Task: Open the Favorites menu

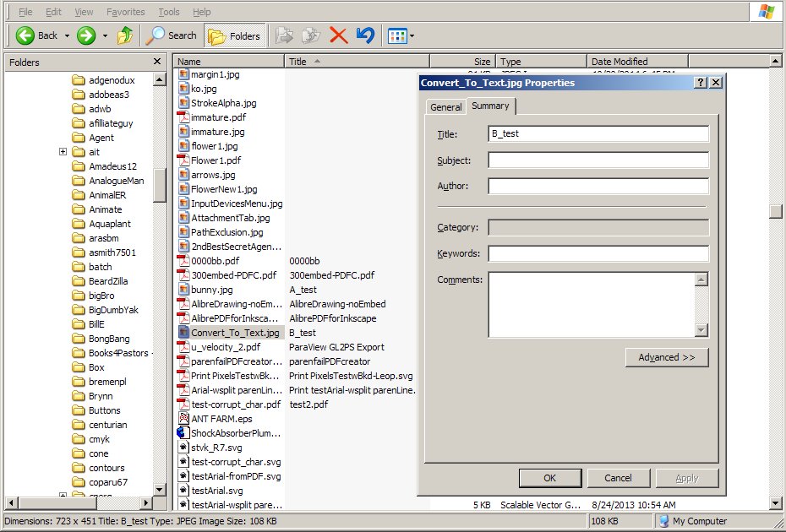Action: coord(125,13)
